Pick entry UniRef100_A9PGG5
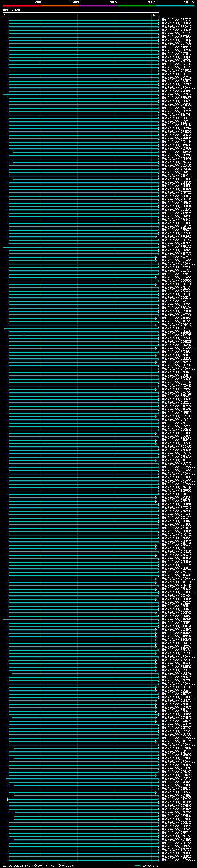This screenshot has height=868, width=197. pyautogui.click(x=177, y=135)
